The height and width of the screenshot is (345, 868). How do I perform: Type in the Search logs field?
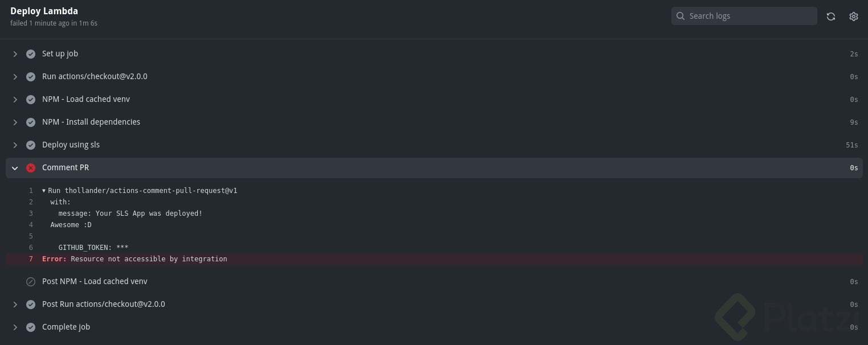749,16
